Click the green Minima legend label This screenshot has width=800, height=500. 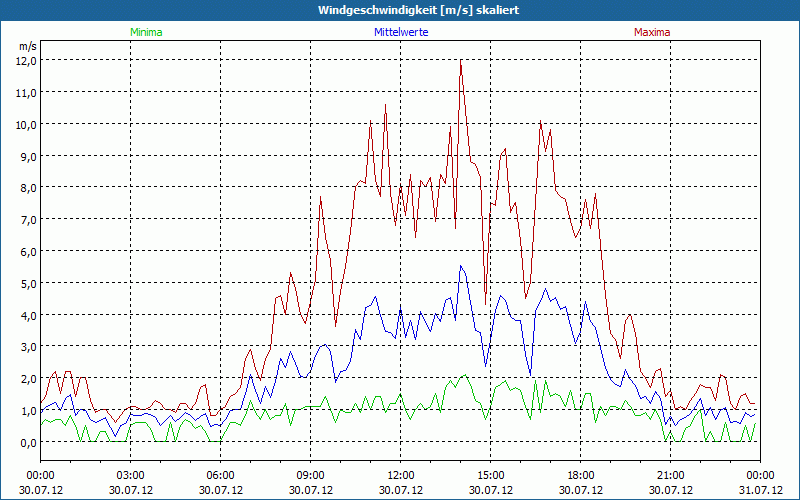[x=146, y=32]
